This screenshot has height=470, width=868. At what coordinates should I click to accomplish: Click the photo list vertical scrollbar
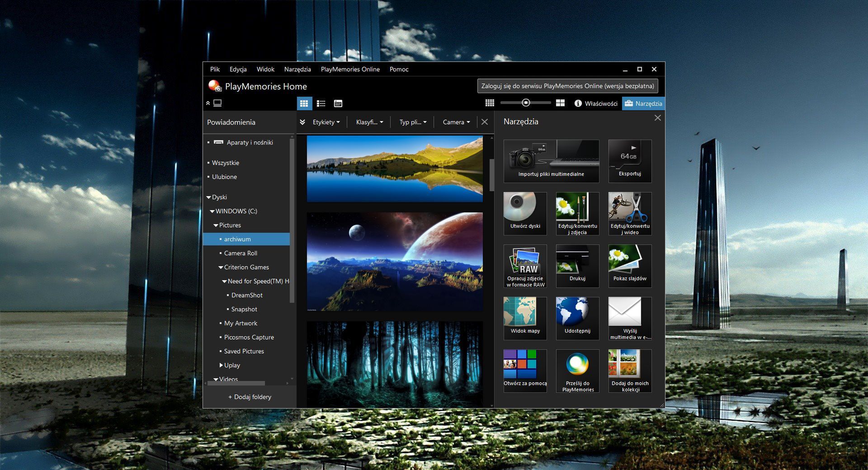(492, 174)
